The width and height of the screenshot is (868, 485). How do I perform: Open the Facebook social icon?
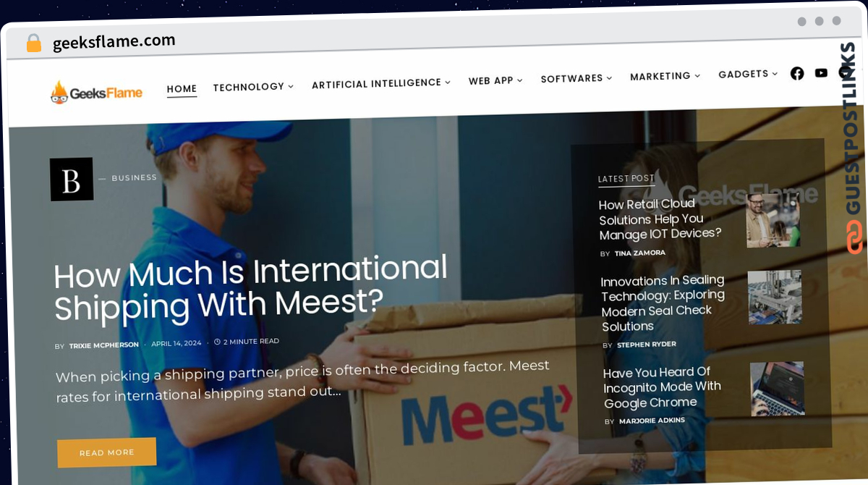[x=797, y=73]
